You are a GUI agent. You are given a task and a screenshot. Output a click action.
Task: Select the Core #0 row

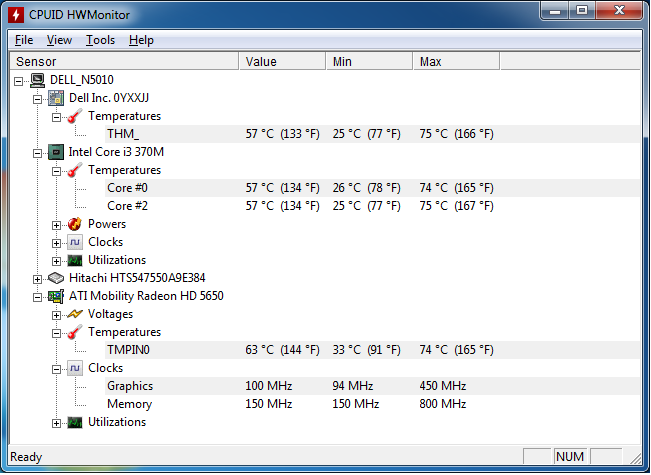point(372,188)
